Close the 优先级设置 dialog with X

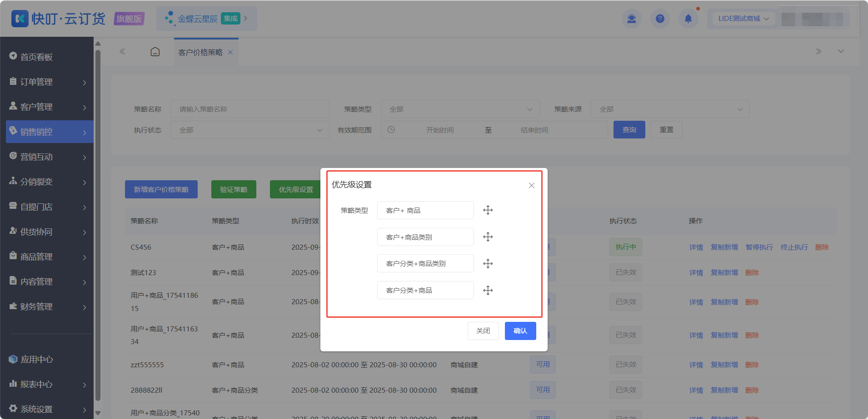tap(531, 185)
